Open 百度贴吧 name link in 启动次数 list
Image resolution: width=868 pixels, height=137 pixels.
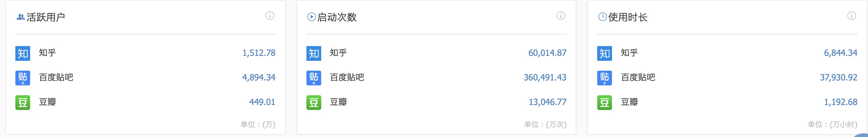(347, 77)
